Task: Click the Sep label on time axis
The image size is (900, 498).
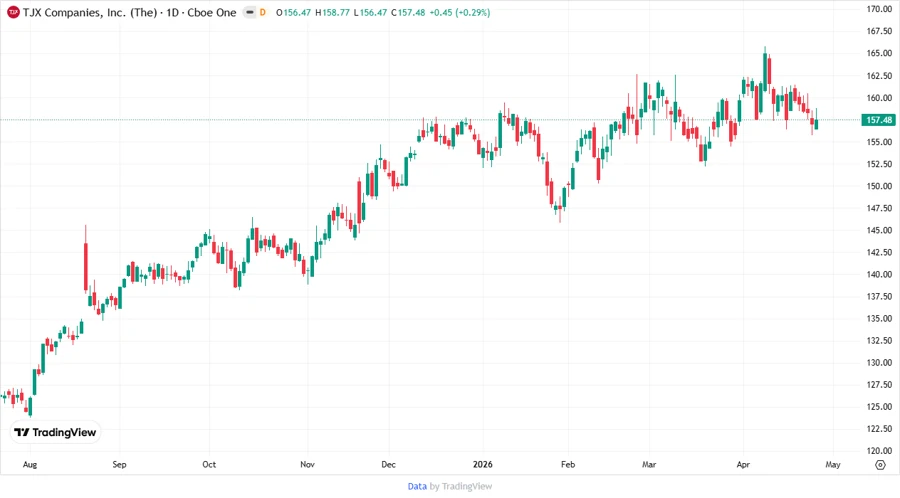Action: [119, 464]
